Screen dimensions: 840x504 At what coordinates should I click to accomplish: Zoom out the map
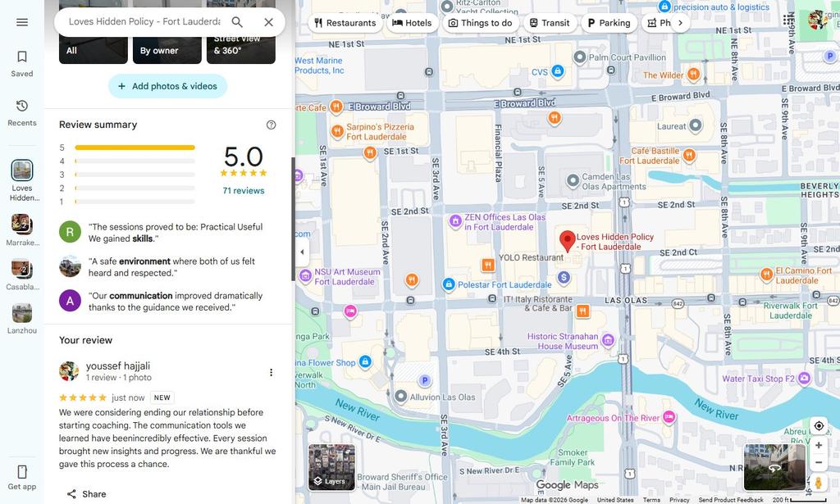pos(819,463)
